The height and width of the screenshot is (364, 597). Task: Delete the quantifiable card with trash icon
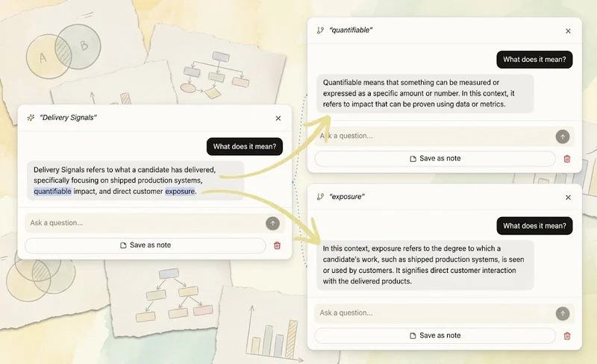[567, 159]
